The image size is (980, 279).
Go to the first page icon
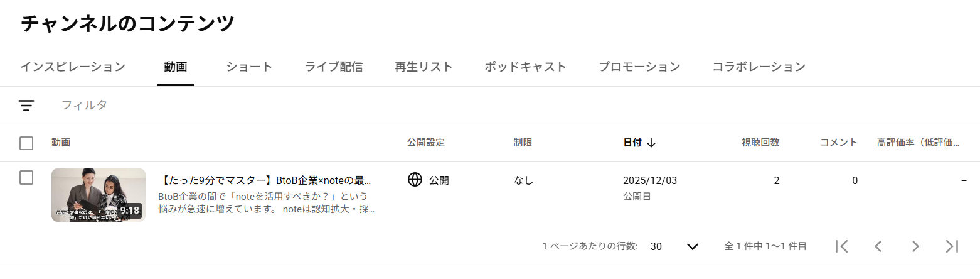coord(842,246)
